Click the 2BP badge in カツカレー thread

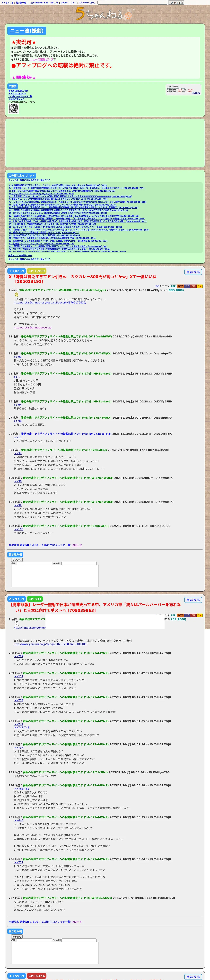tap(173, 286)
